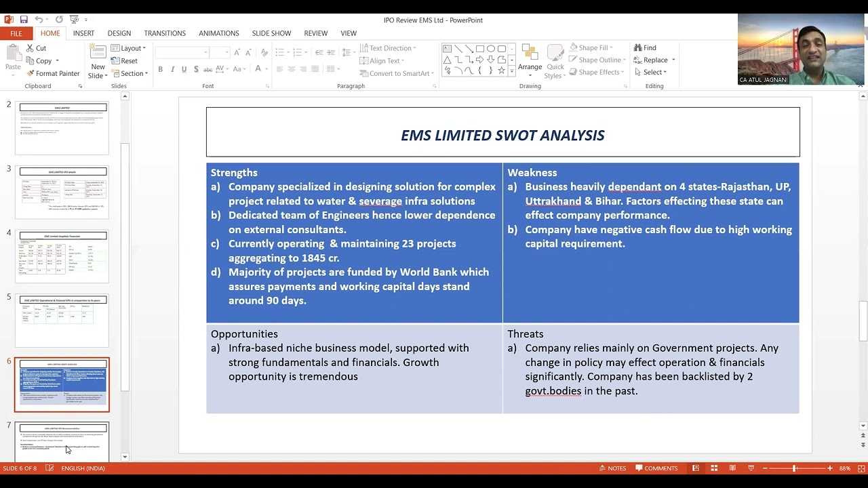Switch to Reading view
The image size is (868, 488).
click(732, 468)
